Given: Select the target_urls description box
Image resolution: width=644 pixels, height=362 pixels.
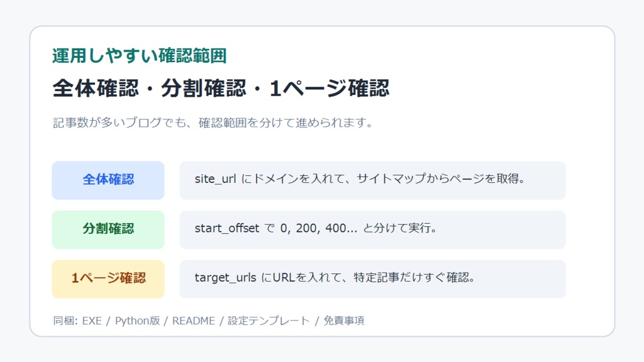Looking at the screenshot, I should (372, 278).
